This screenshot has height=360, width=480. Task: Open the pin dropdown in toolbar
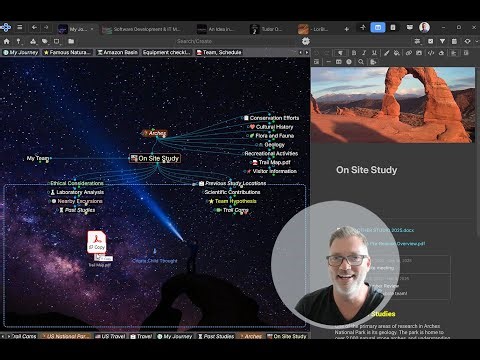pos(19,41)
